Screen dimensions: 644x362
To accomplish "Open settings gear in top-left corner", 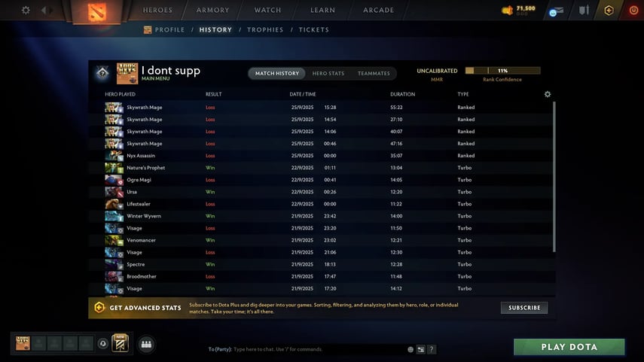I will (x=26, y=11).
